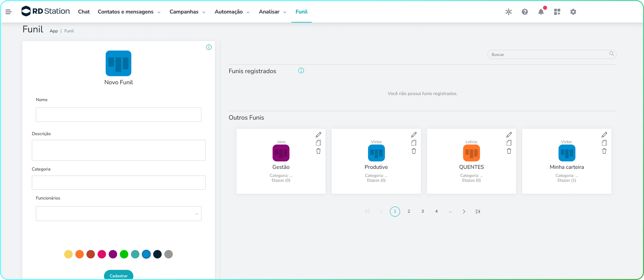Select the Funil tab
The width and height of the screenshot is (644, 280).
coord(302,12)
